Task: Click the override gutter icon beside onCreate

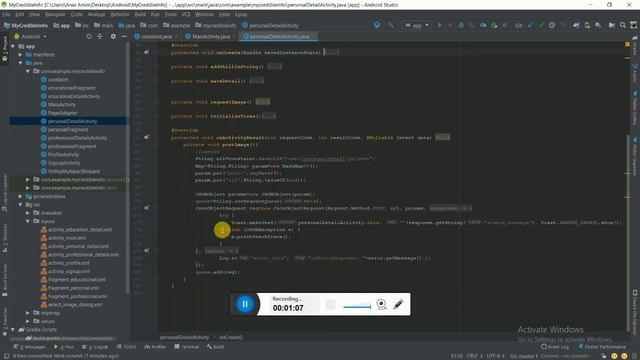Action: tap(147, 52)
